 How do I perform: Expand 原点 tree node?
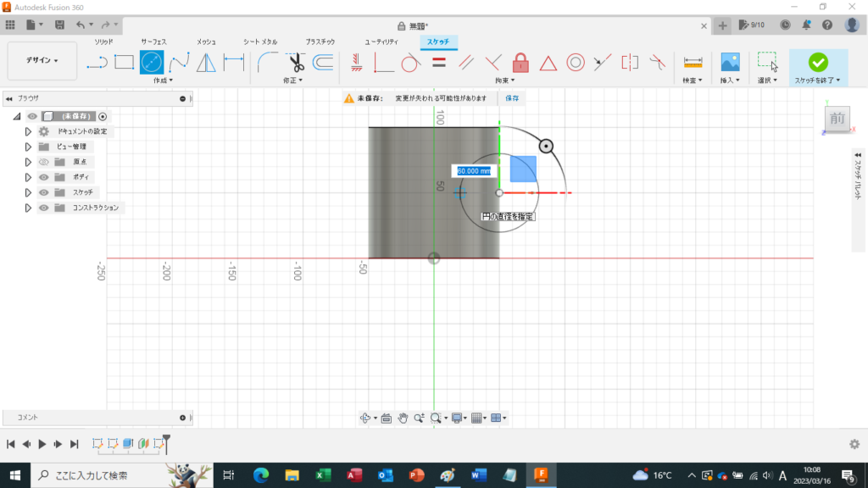point(28,162)
